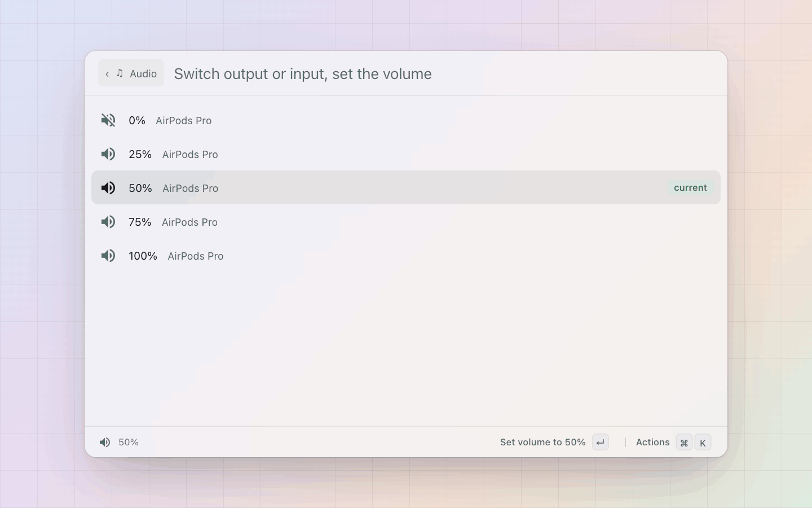Select the 50% volume option
This screenshot has width=812, height=508.
pos(406,187)
